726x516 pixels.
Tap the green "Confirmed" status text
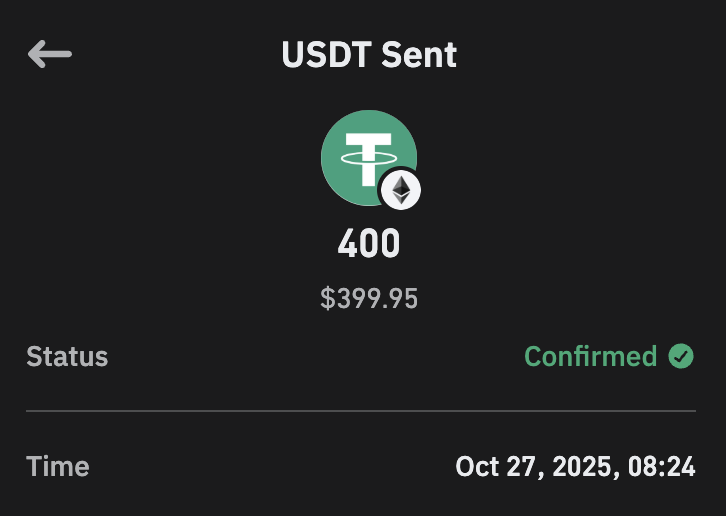pyautogui.click(x=590, y=356)
